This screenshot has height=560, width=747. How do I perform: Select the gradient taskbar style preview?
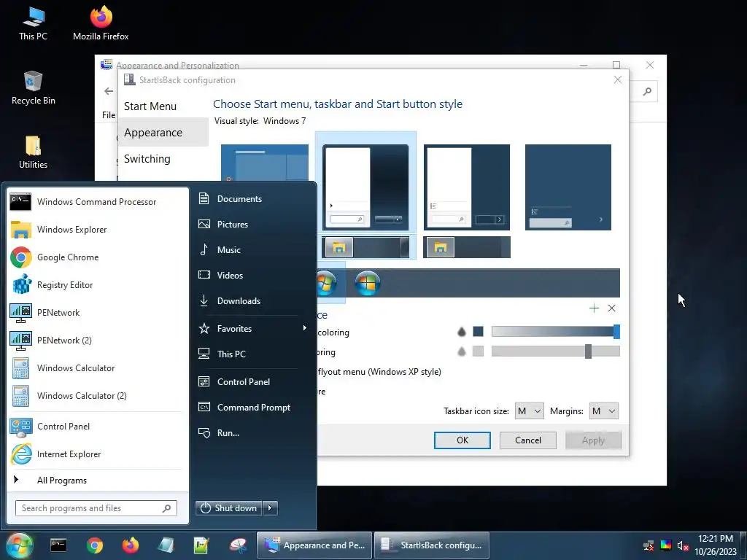[365, 247]
